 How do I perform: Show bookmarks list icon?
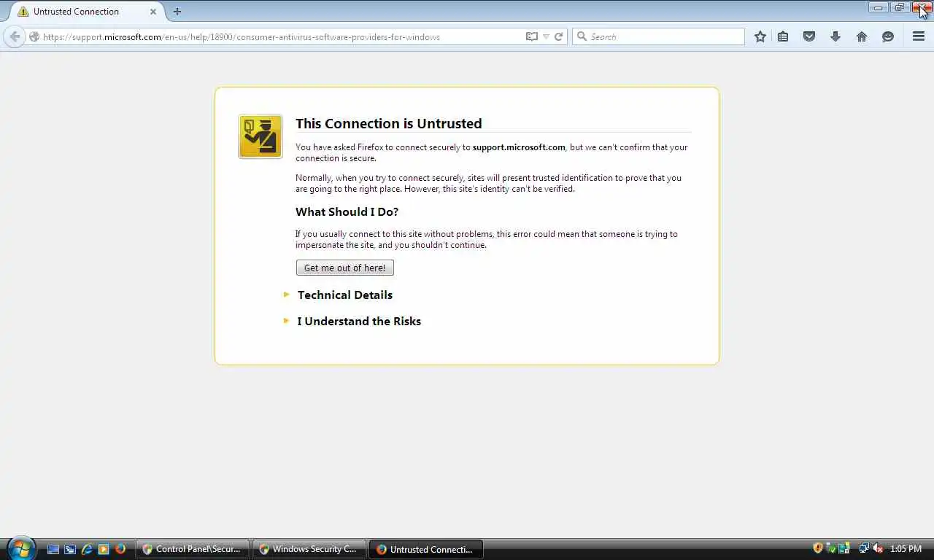click(783, 36)
